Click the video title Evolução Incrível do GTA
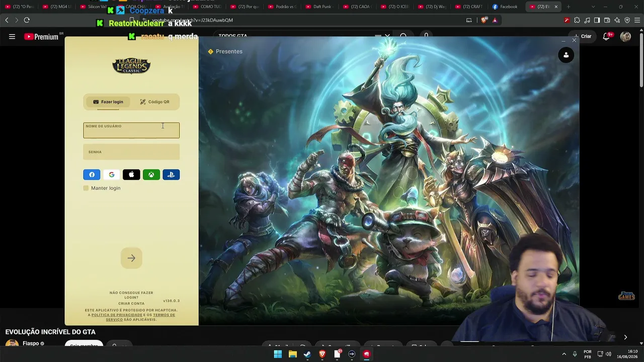 coord(50,332)
